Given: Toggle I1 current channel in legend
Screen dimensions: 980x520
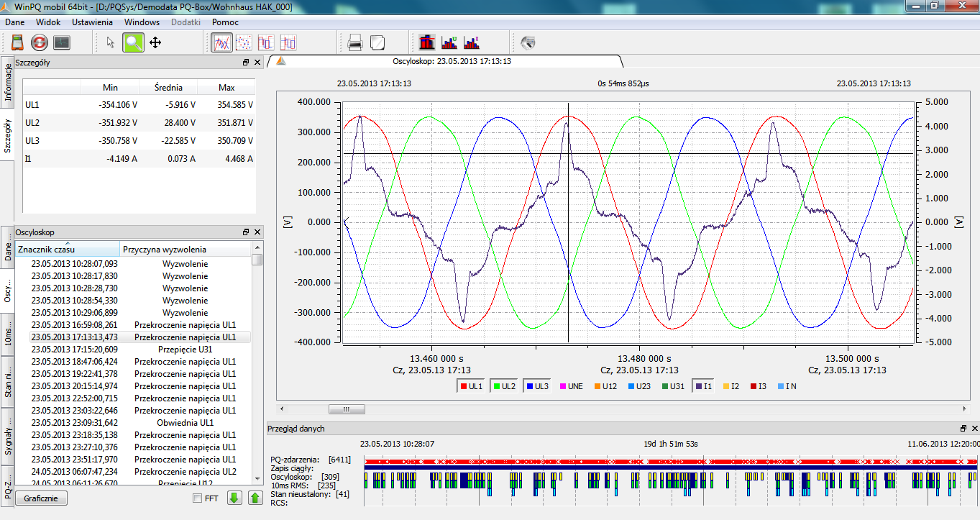Looking at the screenshot, I should click(704, 386).
